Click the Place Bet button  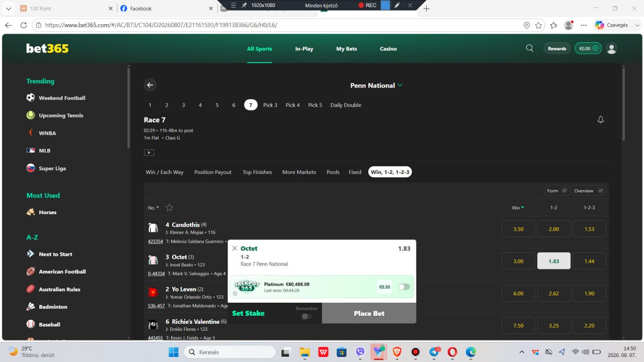(369, 313)
